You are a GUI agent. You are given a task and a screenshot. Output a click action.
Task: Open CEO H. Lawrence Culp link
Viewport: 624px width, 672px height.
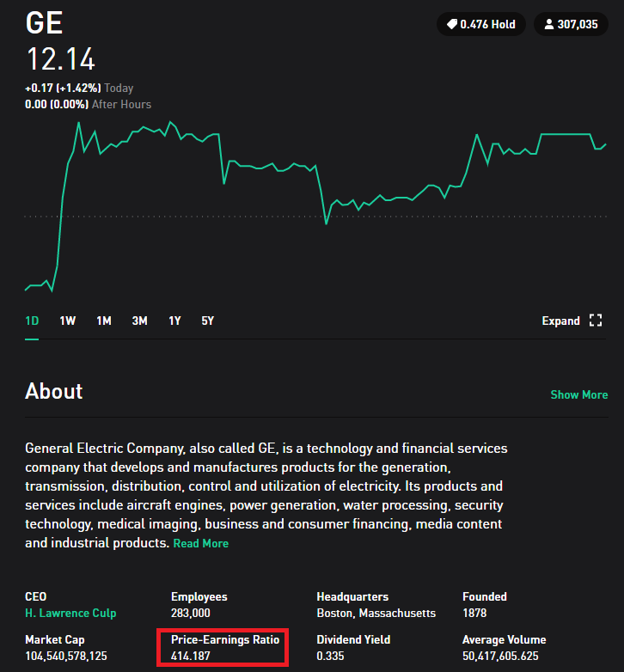[x=70, y=613]
